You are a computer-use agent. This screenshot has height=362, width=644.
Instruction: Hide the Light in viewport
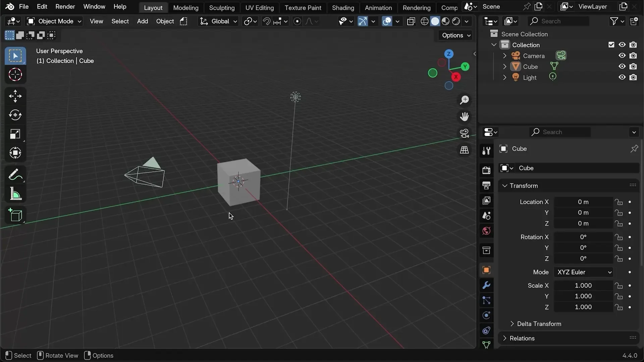coord(622,77)
